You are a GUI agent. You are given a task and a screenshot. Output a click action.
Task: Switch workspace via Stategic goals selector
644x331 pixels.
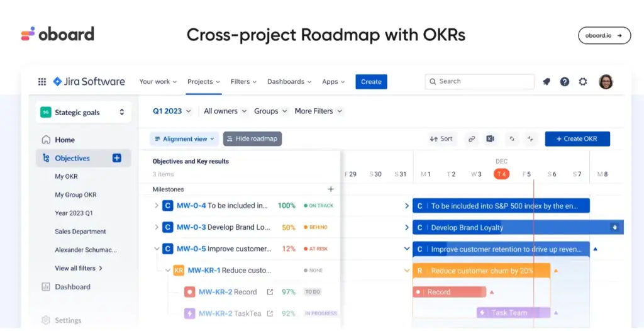[x=84, y=112]
